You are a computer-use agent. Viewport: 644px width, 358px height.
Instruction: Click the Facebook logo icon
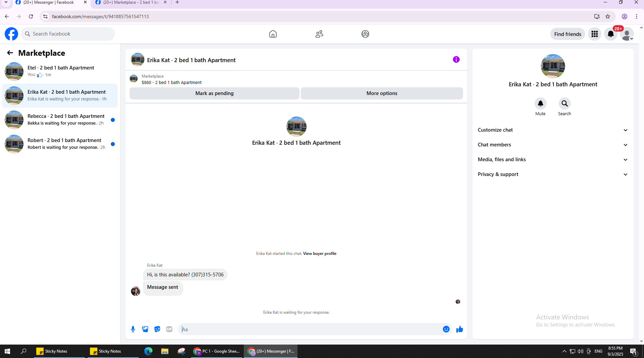pyautogui.click(x=11, y=34)
